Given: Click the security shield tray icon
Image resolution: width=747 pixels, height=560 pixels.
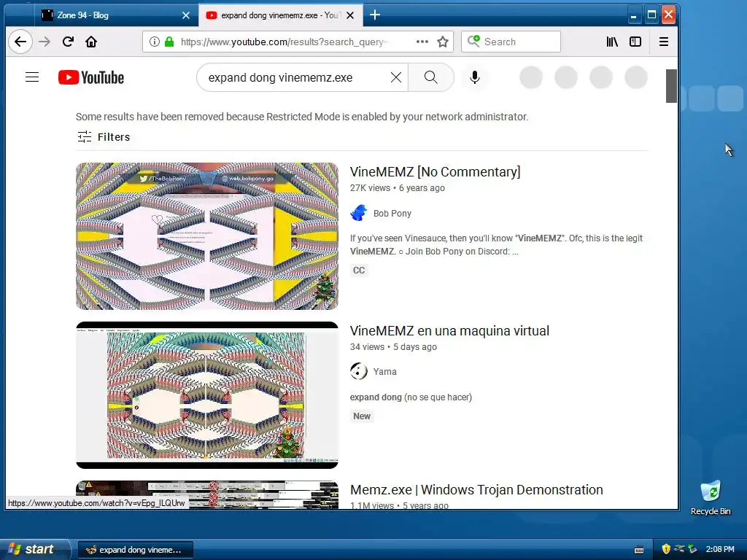Looking at the screenshot, I should point(666,549).
